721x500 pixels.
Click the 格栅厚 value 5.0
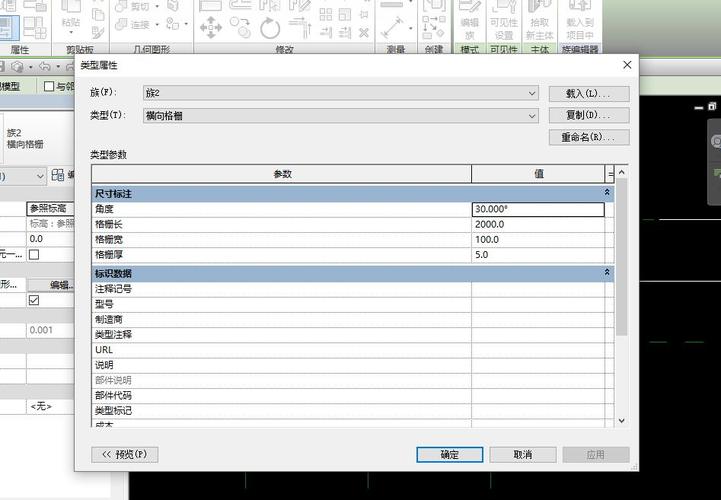point(538,255)
